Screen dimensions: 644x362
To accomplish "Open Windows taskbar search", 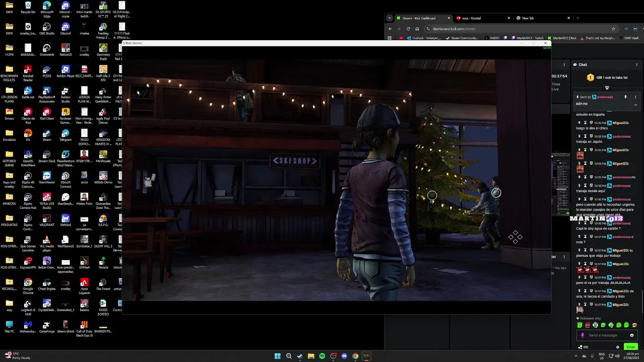I will pyautogui.click(x=289, y=356).
